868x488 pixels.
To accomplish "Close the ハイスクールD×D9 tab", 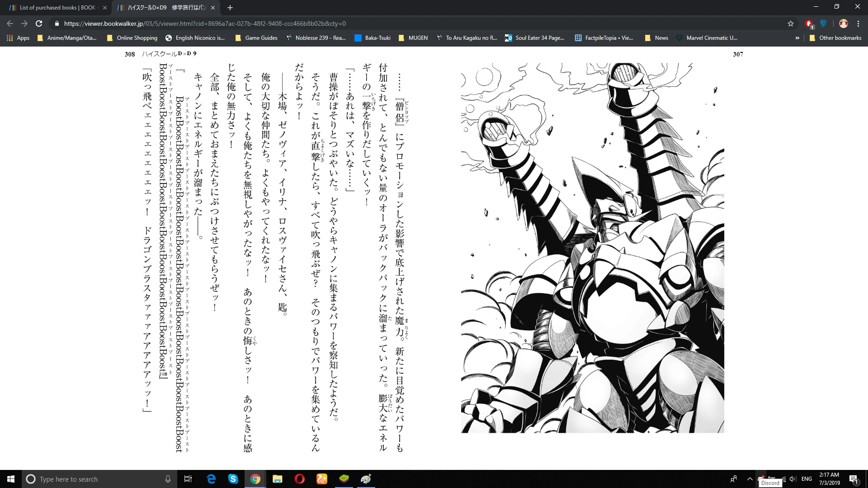I will [213, 8].
